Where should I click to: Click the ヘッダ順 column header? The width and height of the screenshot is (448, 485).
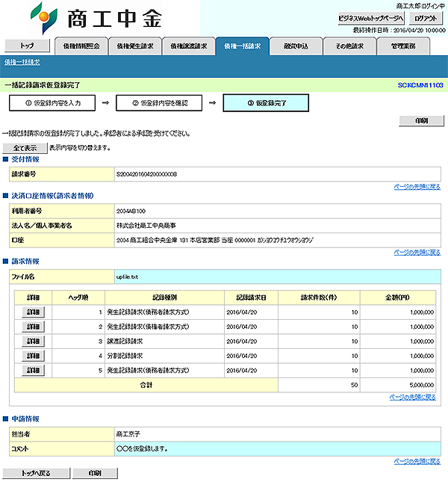tap(78, 297)
